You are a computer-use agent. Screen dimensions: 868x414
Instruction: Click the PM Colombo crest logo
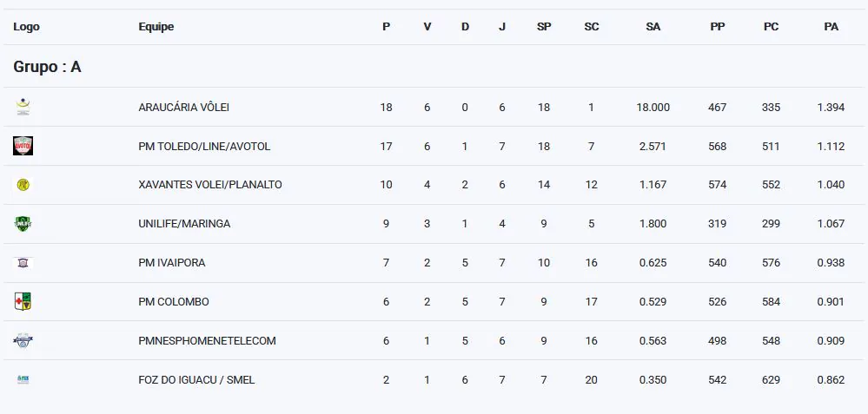coord(23,301)
